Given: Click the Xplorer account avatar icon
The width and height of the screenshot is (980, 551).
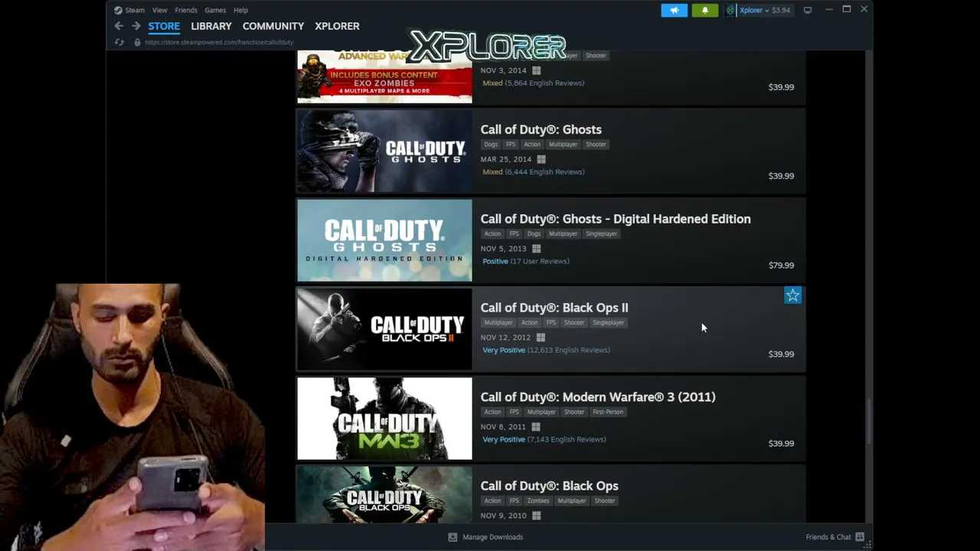Looking at the screenshot, I should coord(730,10).
